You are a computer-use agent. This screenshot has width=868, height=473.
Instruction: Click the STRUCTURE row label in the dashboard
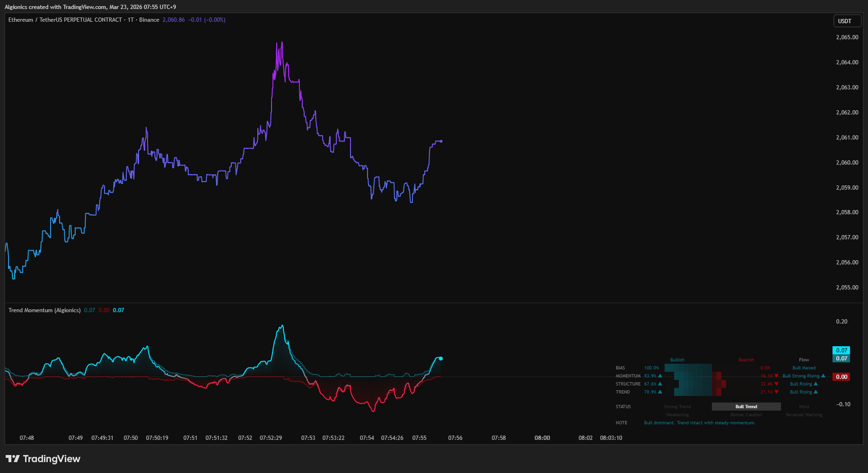pyautogui.click(x=628, y=384)
